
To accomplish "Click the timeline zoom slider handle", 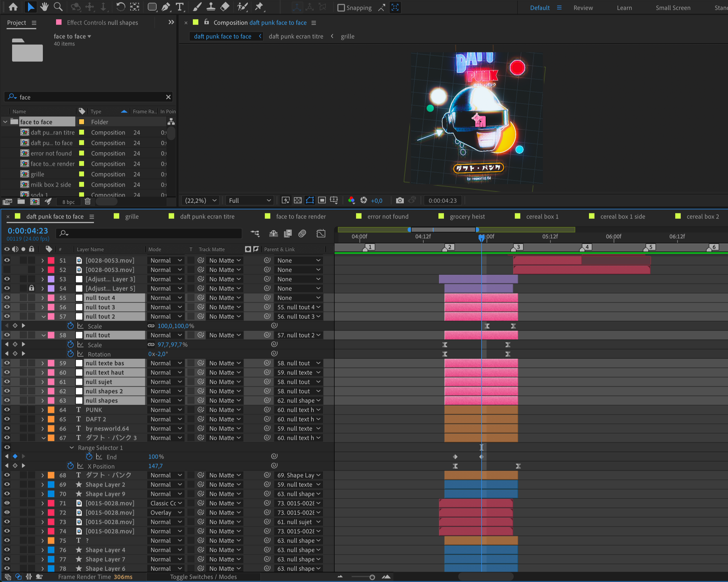I will 372,577.
